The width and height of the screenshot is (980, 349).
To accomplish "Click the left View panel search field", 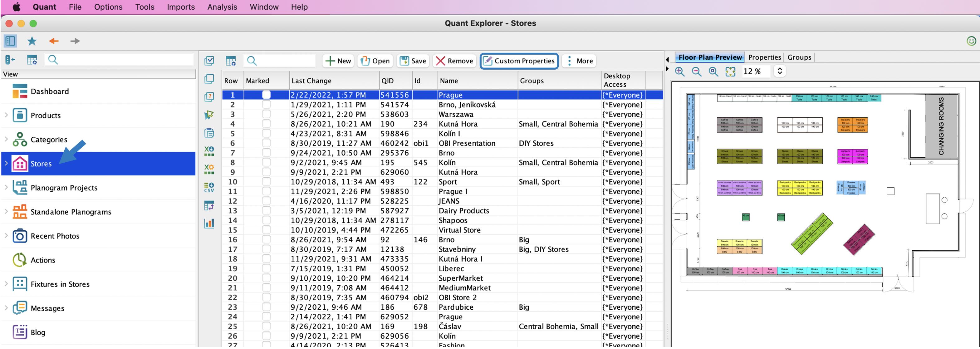I will click(120, 60).
